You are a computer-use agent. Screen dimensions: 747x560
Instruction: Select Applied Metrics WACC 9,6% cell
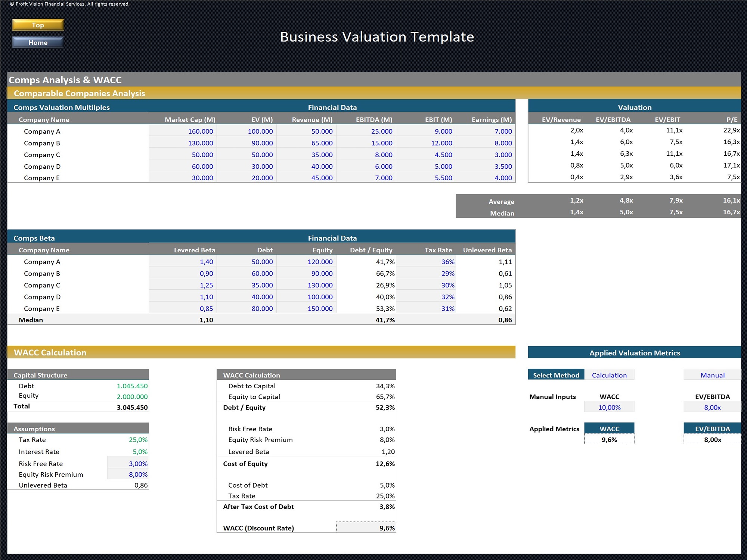(x=609, y=440)
